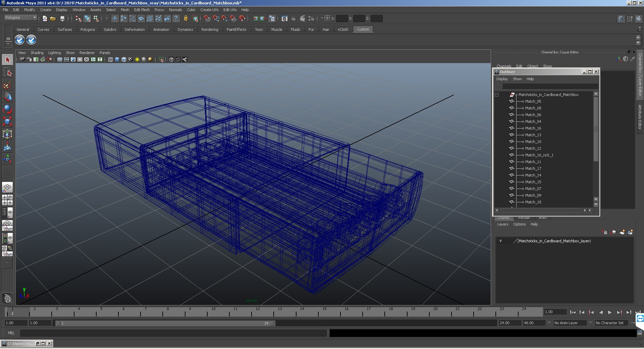Switch to single perspective view layout
The width and height of the screenshot is (644, 349).
[7, 187]
